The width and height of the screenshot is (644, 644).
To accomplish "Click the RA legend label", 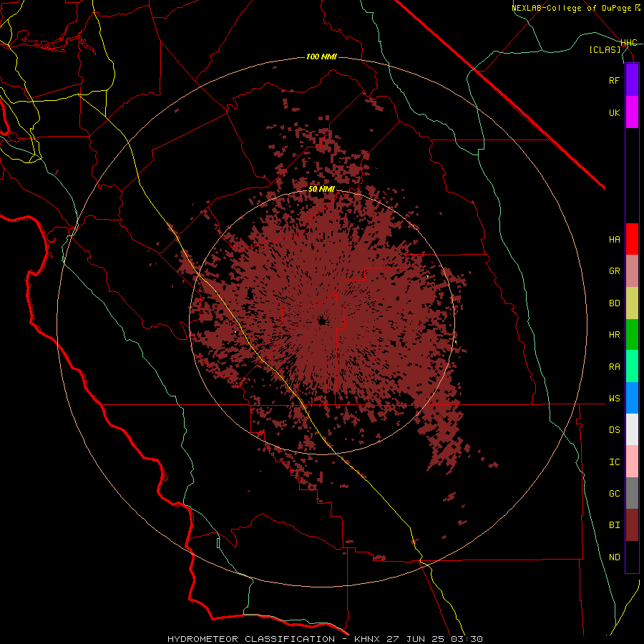I will pyautogui.click(x=614, y=367).
